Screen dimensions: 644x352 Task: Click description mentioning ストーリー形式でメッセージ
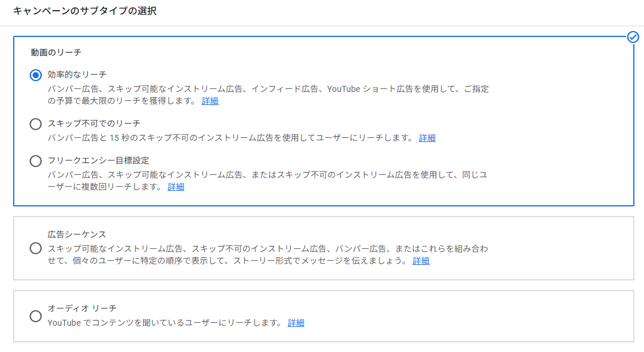pos(268,255)
